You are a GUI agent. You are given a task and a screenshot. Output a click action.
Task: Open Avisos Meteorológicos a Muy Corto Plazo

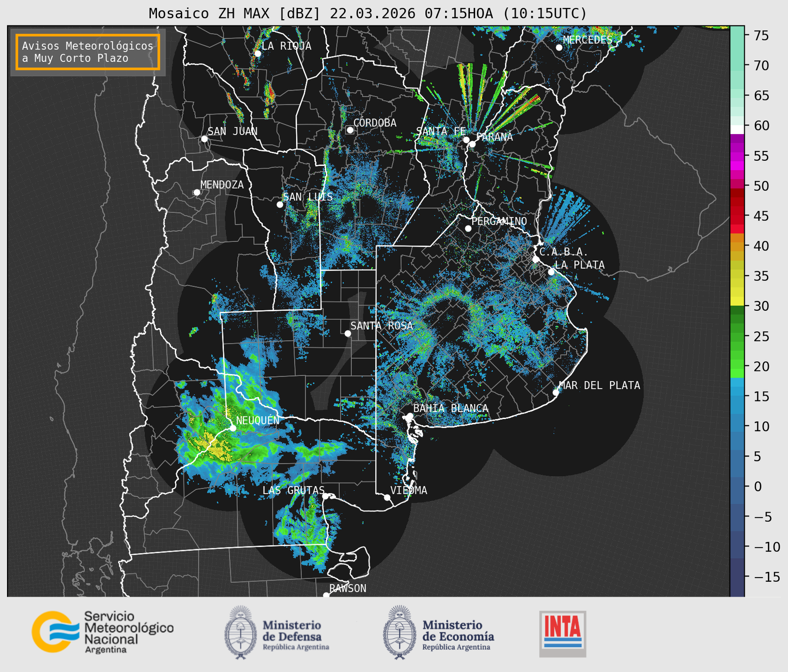[88, 51]
